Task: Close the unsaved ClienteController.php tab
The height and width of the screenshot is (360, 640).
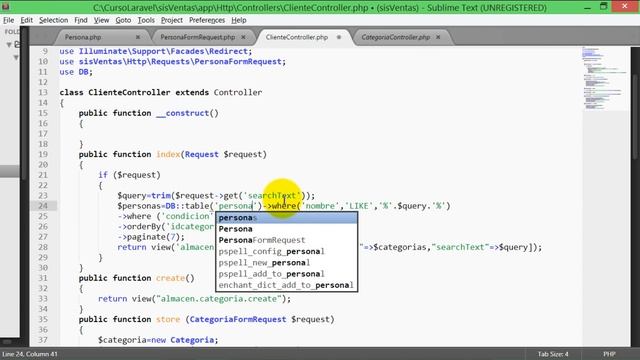Action: tap(339, 37)
